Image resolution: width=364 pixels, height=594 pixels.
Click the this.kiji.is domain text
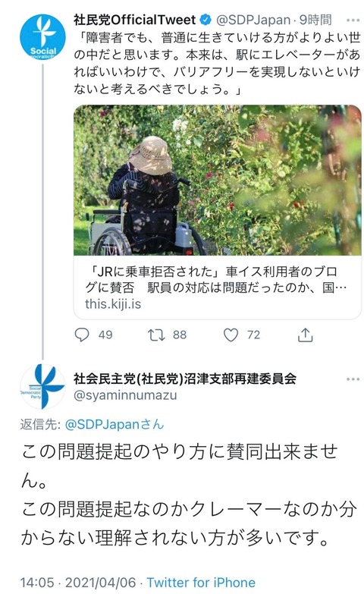[113, 303]
